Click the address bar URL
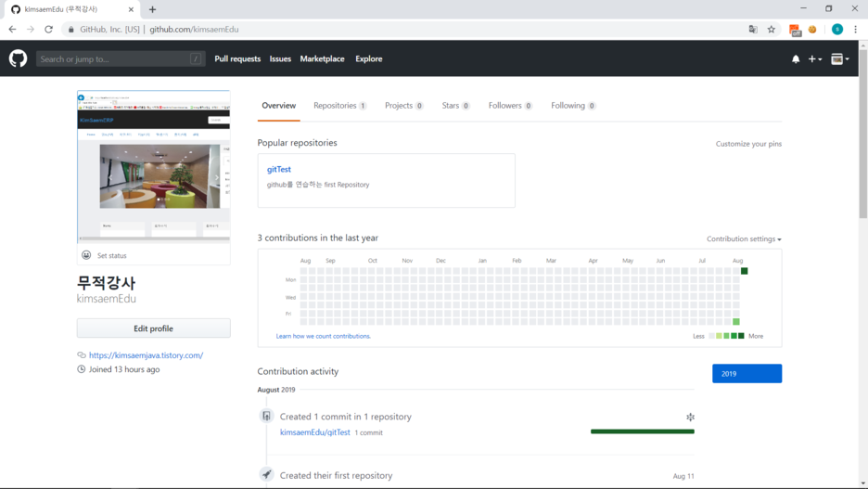The image size is (868, 489). point(194,30)
